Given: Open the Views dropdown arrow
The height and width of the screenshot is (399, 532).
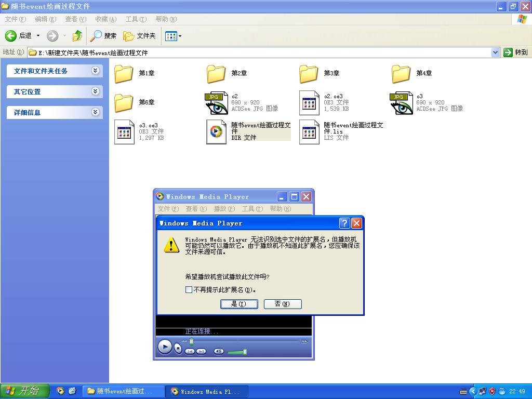Looking at the screenshot, I should point(180,36).
